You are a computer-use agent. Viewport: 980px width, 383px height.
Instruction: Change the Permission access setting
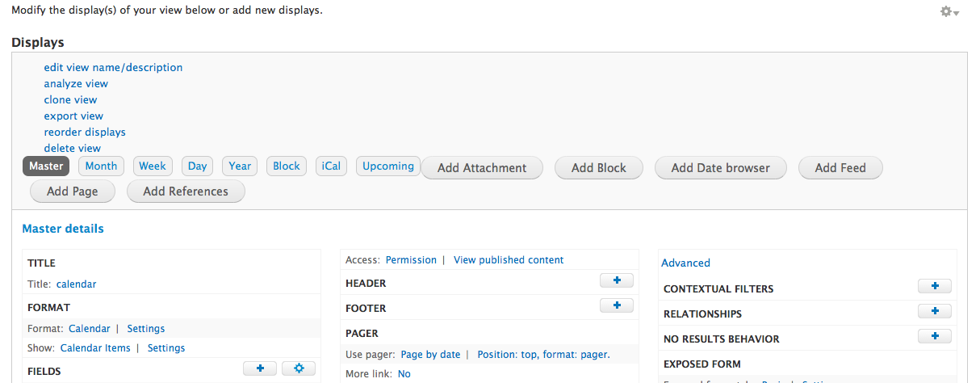coord(411,260)
